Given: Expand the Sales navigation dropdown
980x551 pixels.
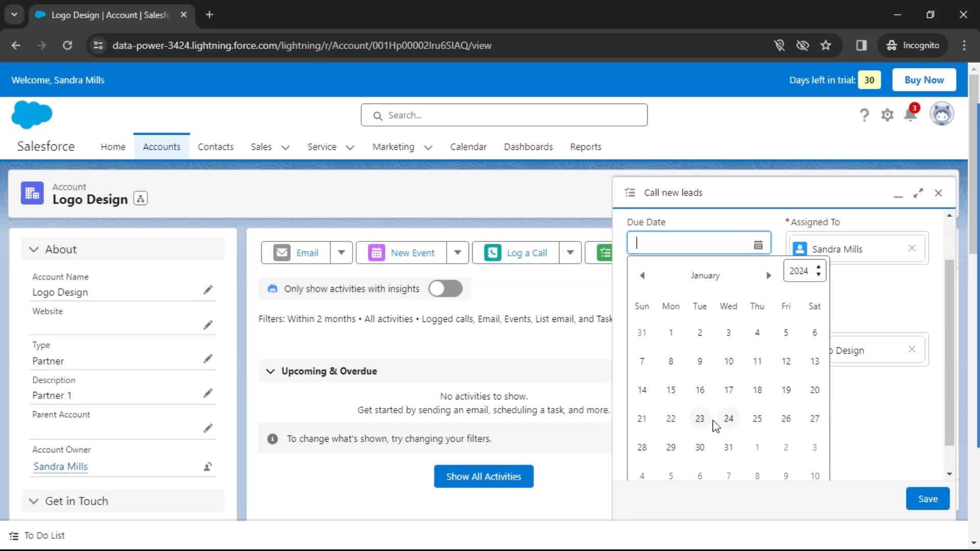Looking at the screenshot, I should [x=285, y=147].
